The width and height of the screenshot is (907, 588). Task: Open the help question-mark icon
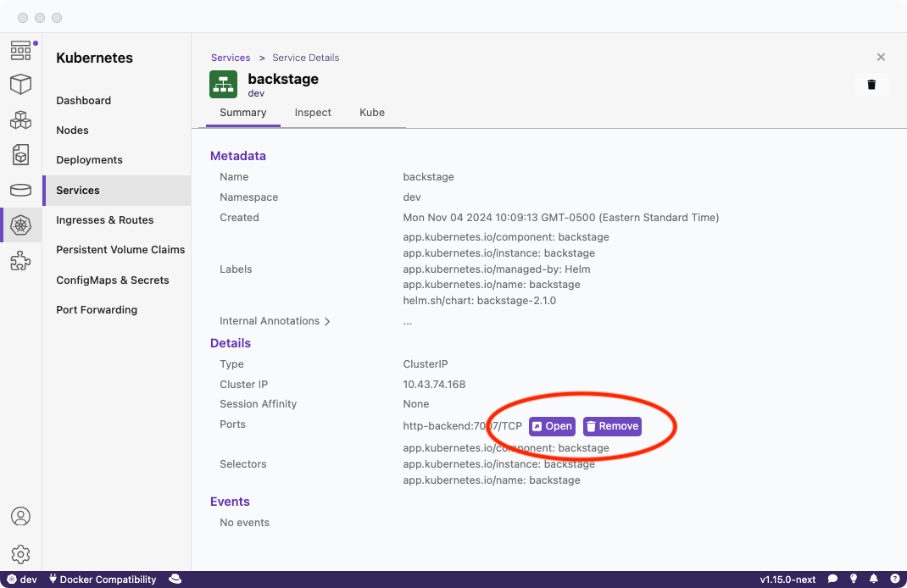[x=894, y=580]
